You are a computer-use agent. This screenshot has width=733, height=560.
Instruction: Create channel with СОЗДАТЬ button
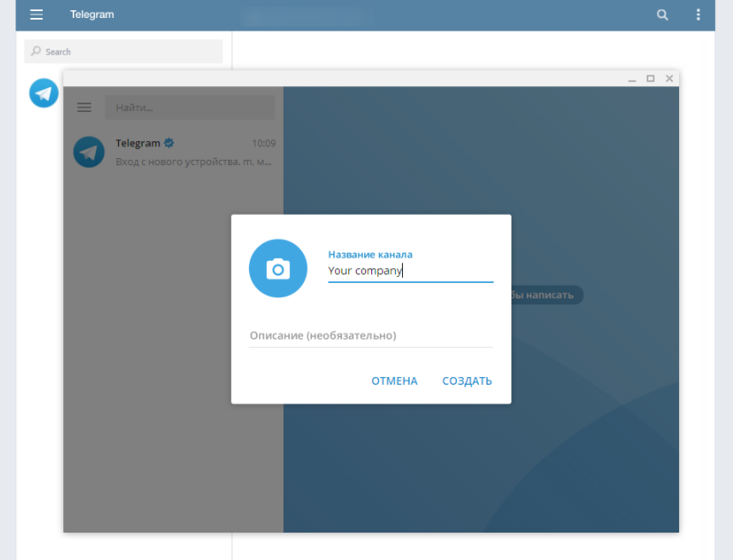(467, 381)
